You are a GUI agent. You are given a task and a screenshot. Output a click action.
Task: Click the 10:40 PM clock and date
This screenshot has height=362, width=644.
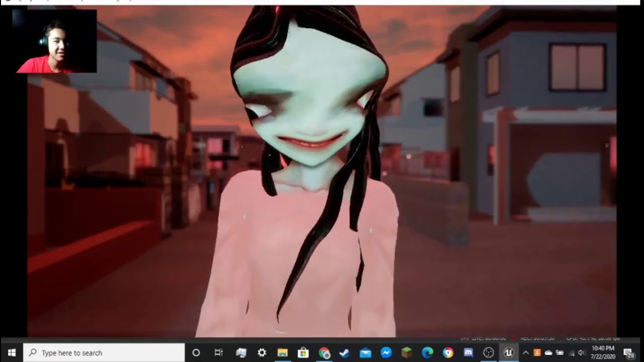tap(603, 352)
